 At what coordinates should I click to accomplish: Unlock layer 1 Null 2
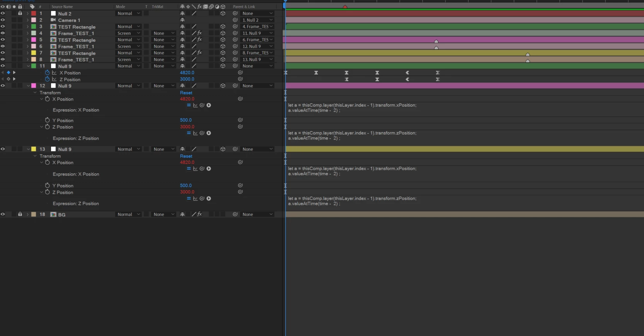point(20,13)
